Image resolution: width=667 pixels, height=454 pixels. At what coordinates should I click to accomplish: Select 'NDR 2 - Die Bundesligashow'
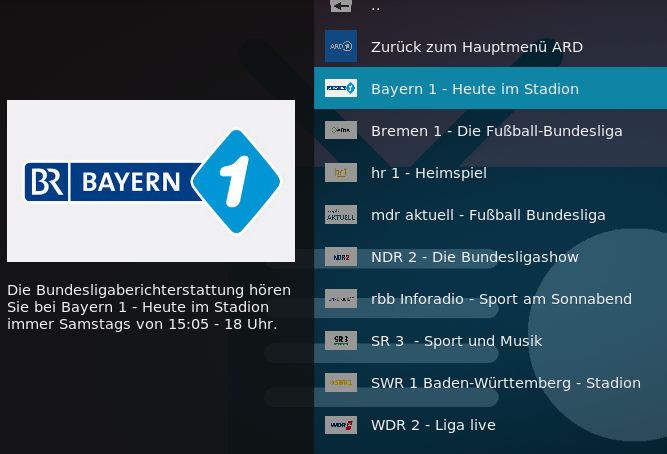[490, 257]
